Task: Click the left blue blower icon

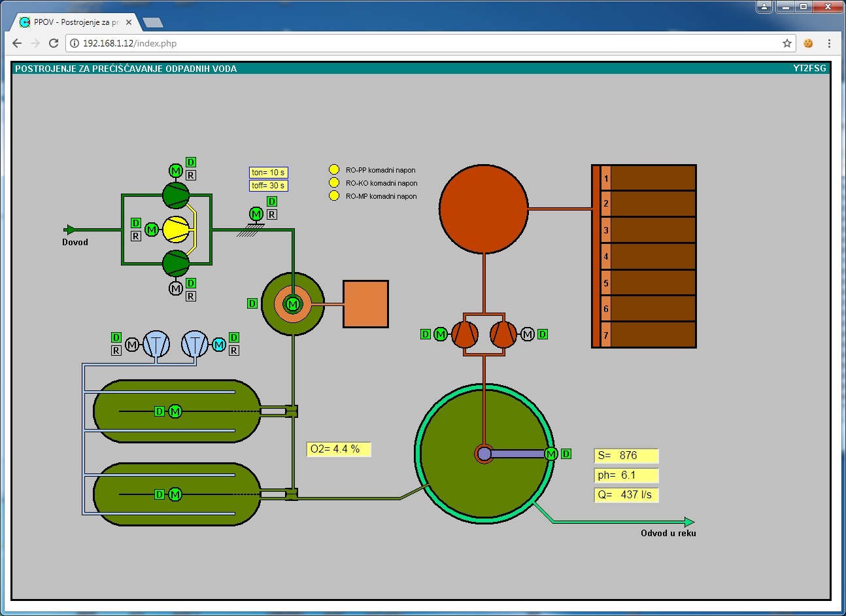Action: click(x=156, y=344)
